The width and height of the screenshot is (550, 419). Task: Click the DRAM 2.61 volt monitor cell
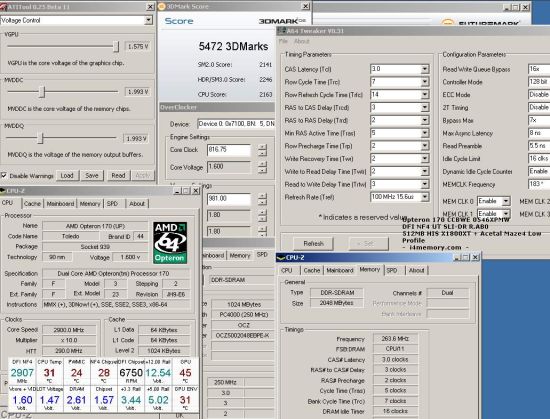pyautogui.click(x=76, y=398)
